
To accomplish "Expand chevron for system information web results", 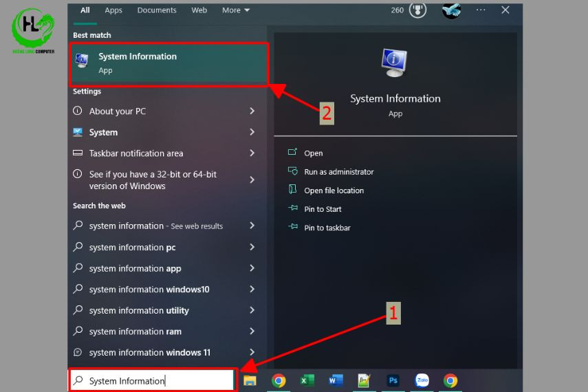I will click(x=252, y=226).
